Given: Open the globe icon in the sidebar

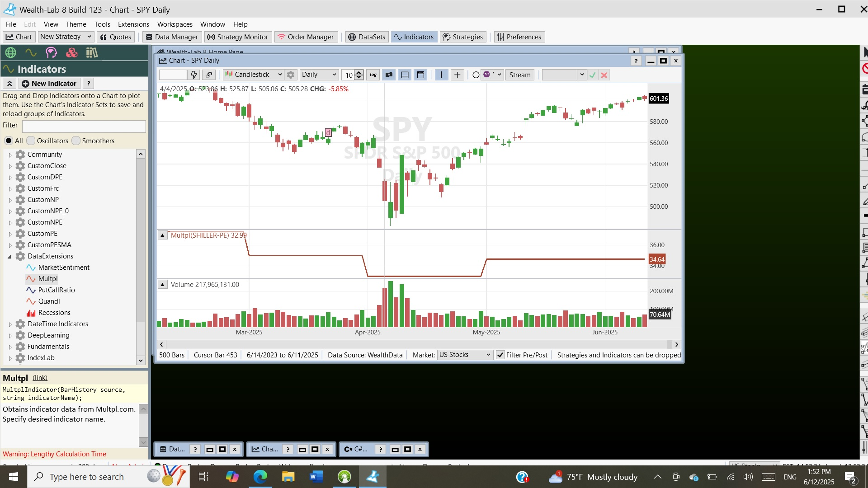Looking at the screenshot, I should [11, 52].
